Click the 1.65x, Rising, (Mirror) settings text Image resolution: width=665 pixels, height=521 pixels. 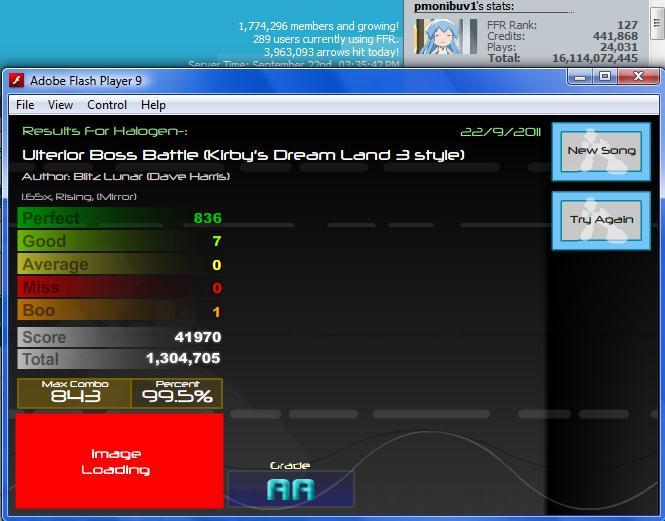pyautogui.click(x=79, y=197)
